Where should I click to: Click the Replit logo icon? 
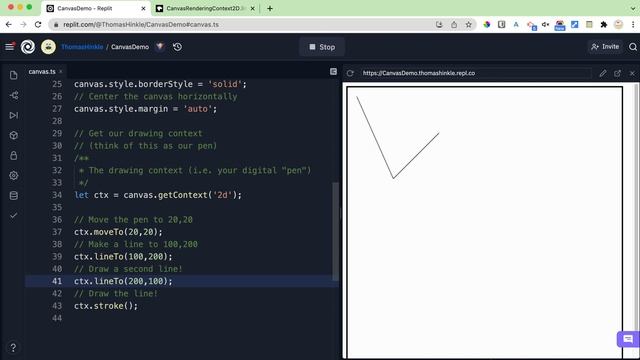[28, 47]
